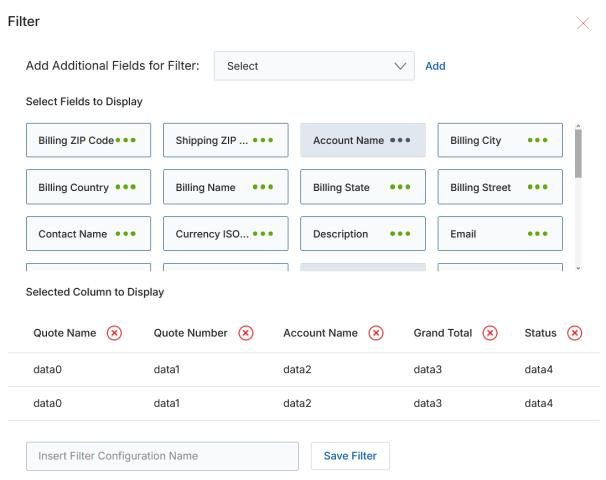Select the Billing Name field tile
The width and height of the screenshot is (606, 480).
[226, 187]
